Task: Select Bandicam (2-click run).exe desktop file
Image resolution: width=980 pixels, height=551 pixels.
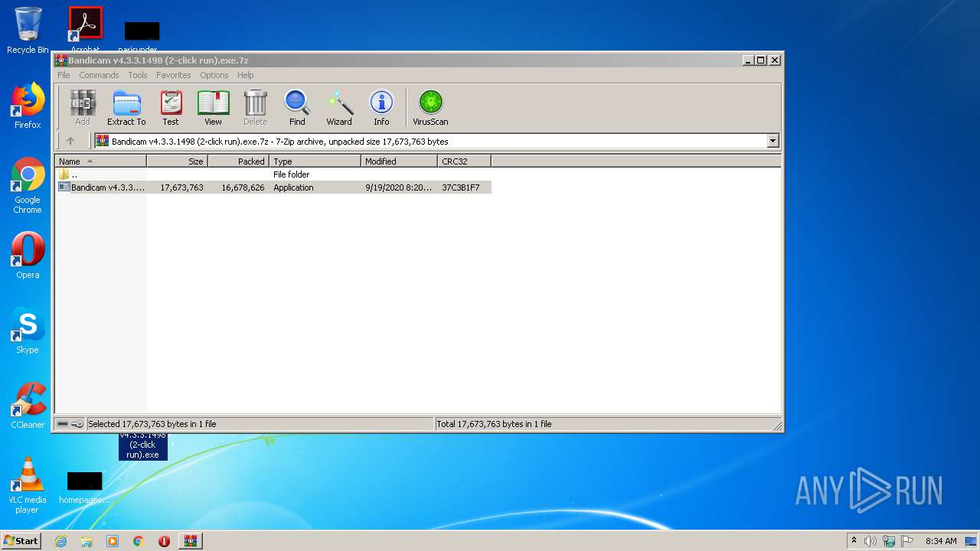Action: pos(142,447)
